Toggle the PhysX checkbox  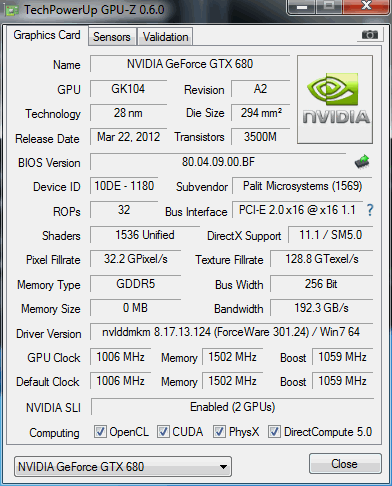pos(219,431)
